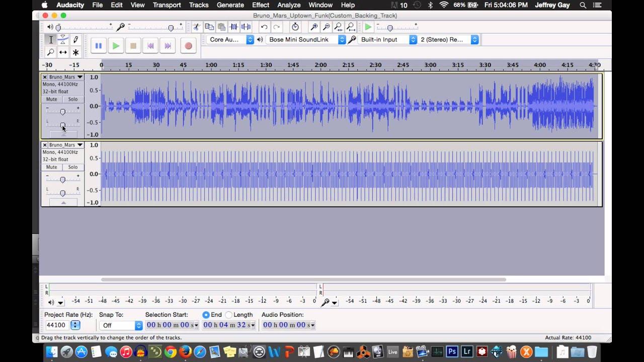Open the 2 (Stereo) recording channels dropdown

tap(448, 40)
